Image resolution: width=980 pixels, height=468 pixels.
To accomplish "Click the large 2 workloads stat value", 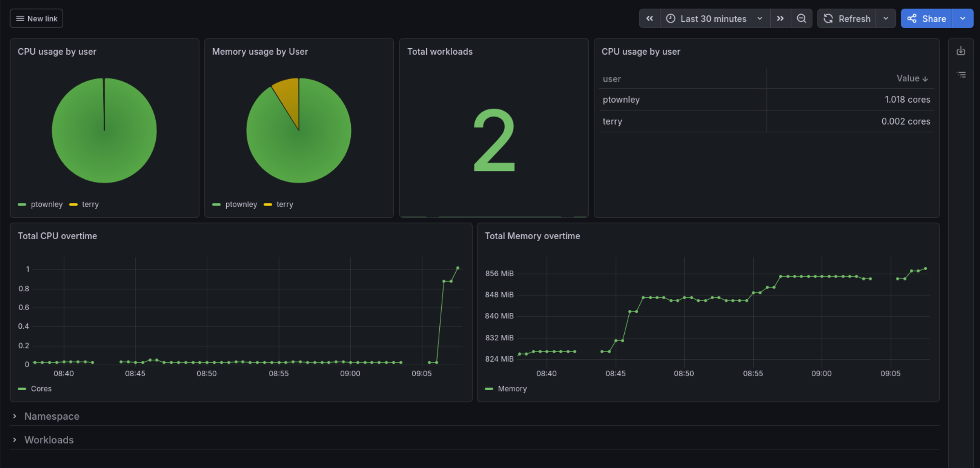I will tap(494, 140).
